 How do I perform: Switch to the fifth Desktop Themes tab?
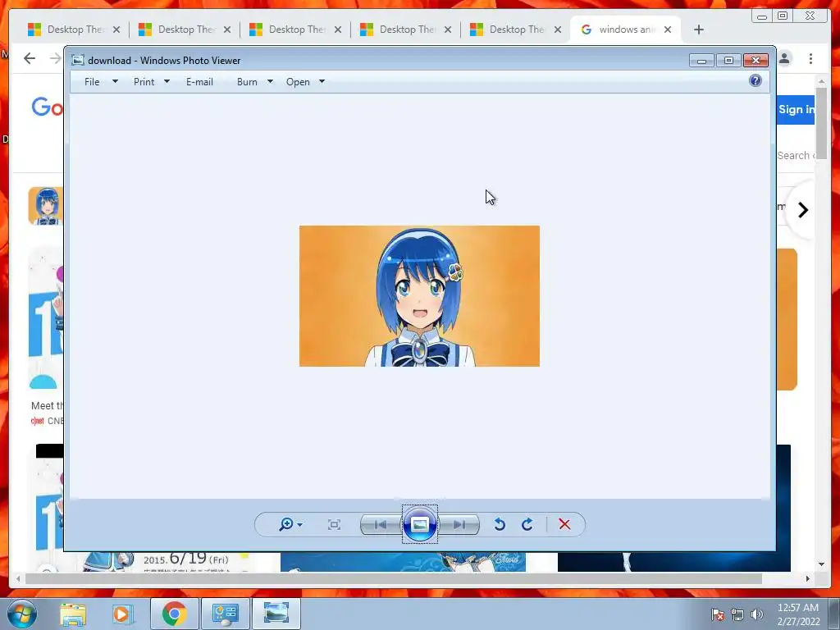click(515, 30)
